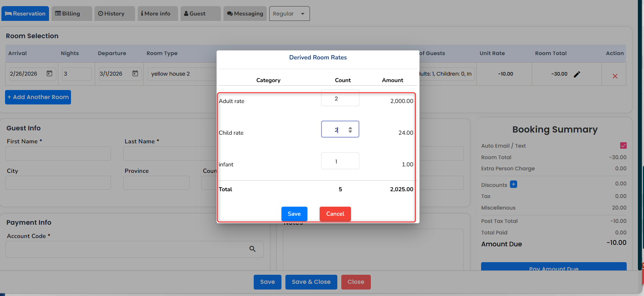Switch to the Billing tab
644x296 pixels.
[x=72, y=14]
